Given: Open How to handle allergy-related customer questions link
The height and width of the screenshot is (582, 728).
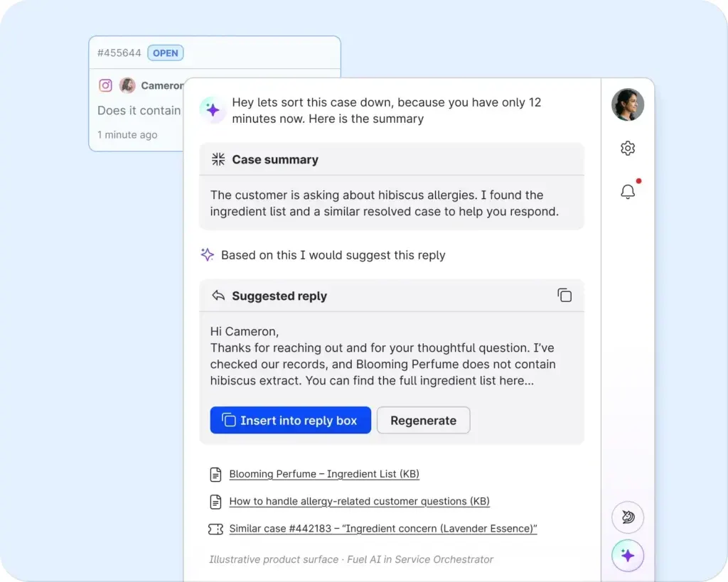Looking at the screenshot, I should tap(359, 501).
